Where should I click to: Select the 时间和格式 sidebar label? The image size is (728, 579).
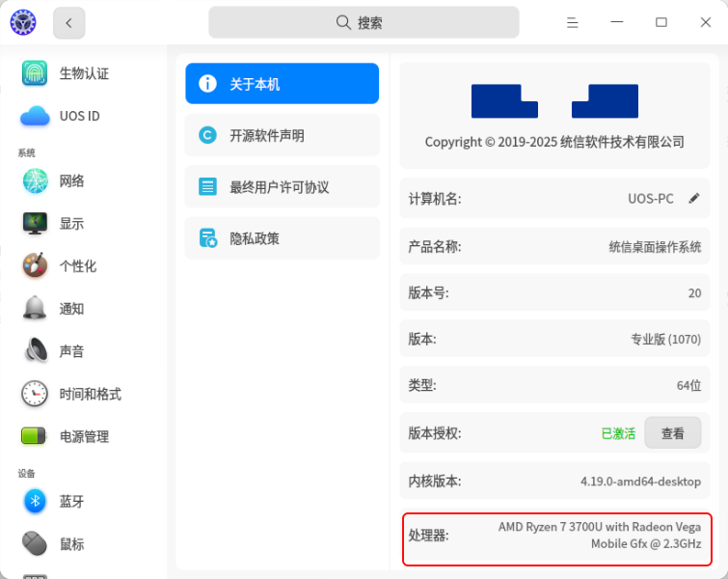90,394
